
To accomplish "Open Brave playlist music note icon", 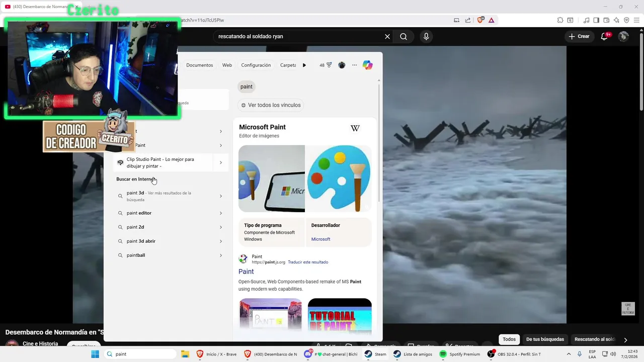I will coord(586,20).
